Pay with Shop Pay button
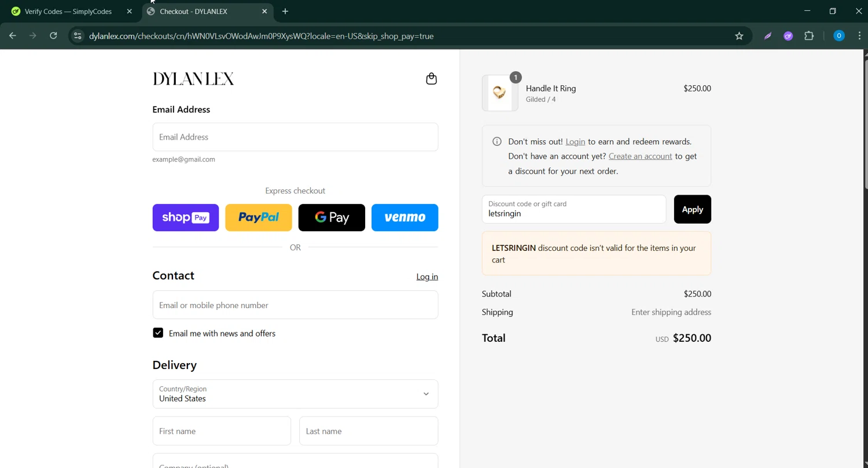Viewport: 868px width, 468px height. pyautogui.click(x=186, y=218)
